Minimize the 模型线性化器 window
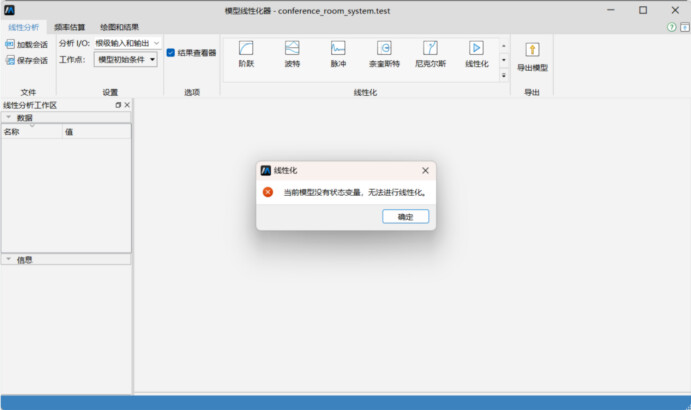 (x=611, y=10)
